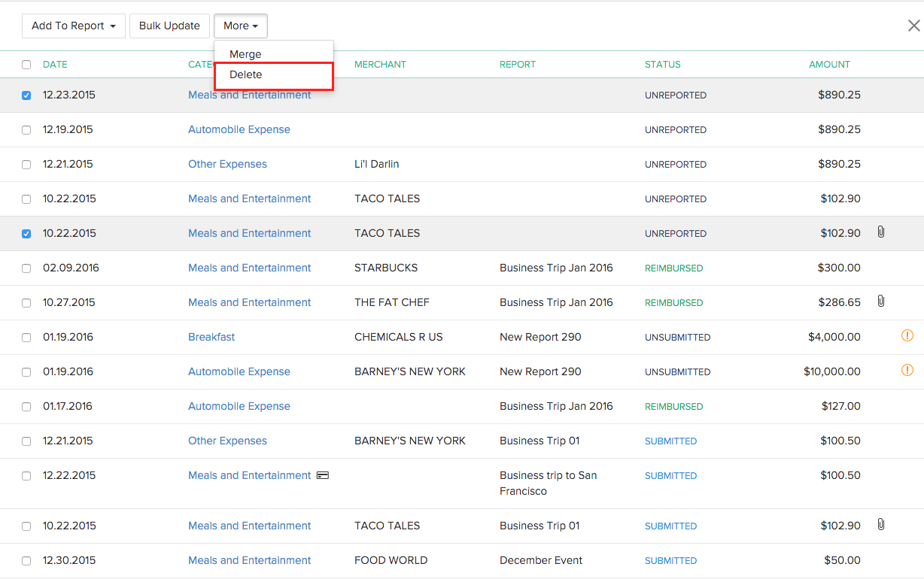
Task: Toggle the select-all checkbox in header
Action: [26, 65]
